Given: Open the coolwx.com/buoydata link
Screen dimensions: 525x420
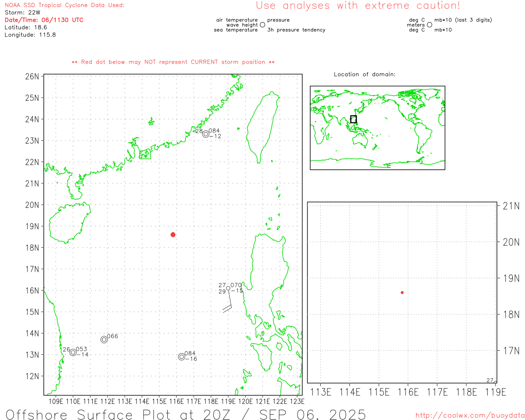Looking at the screenshot, I should point(470,415).
